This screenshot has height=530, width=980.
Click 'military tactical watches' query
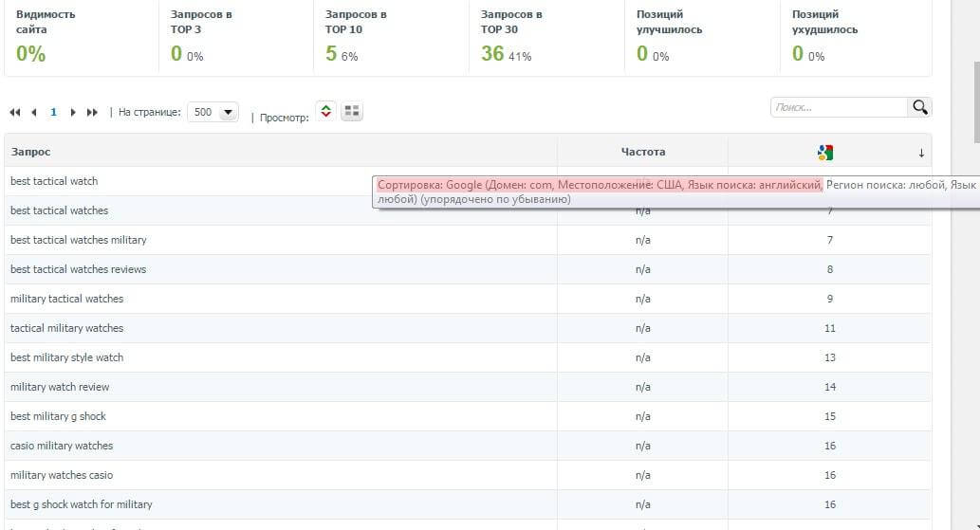66,299
